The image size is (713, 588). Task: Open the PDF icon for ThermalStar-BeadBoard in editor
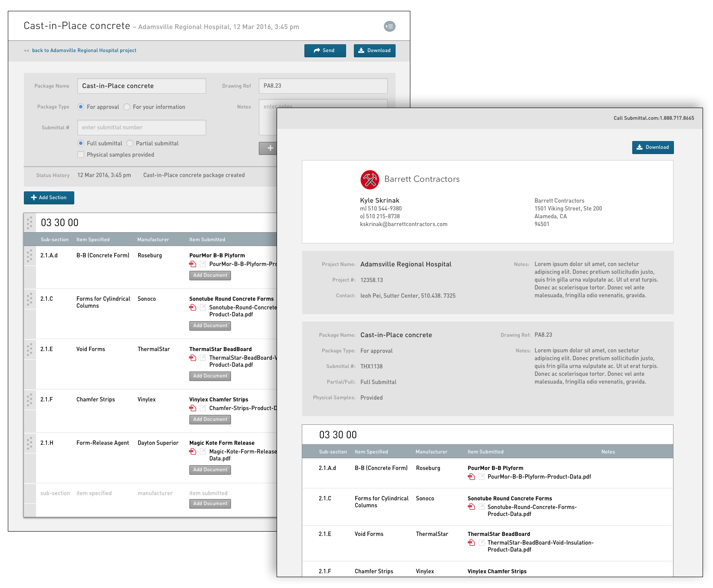(x=193, y=358)
